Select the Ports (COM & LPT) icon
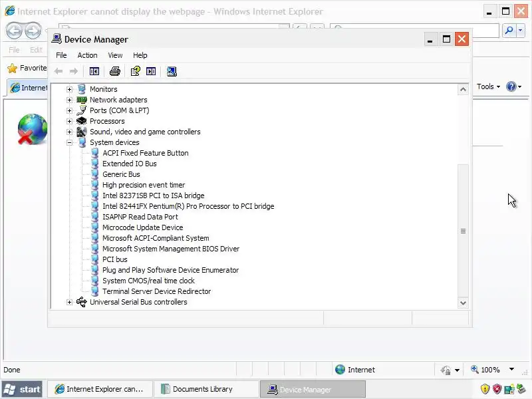This screenshot has width=532, height=399. pos(81,110)
